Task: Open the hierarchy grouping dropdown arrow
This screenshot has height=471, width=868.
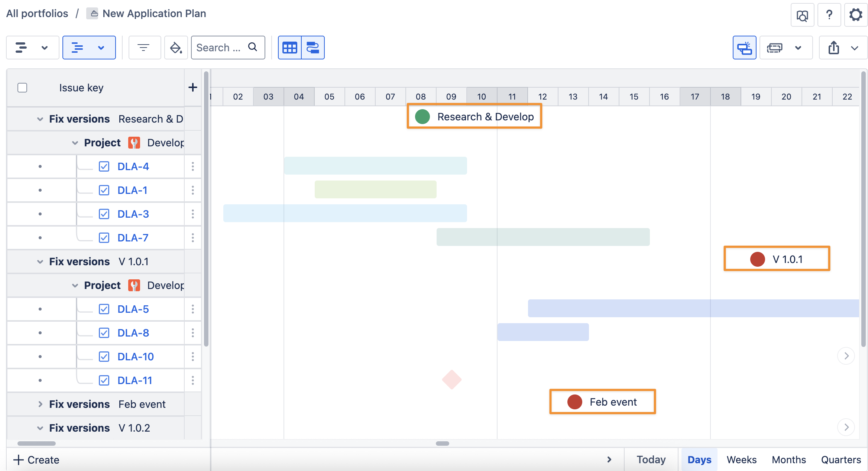Action: 101,48
